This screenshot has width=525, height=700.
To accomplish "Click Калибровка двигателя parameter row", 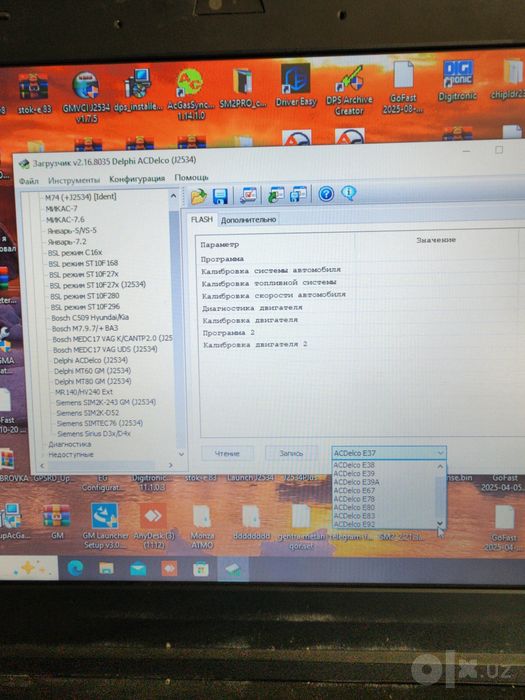I will click(250, 321).
